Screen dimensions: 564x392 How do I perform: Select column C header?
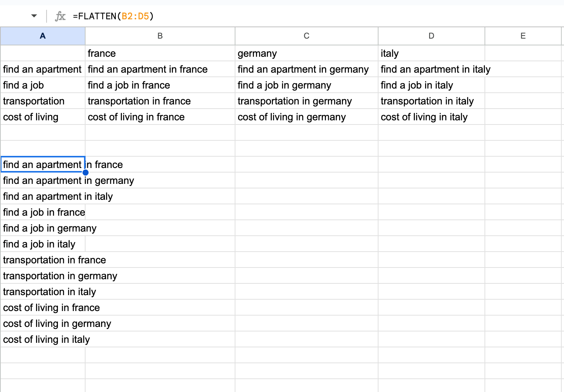tap(306, 36)
